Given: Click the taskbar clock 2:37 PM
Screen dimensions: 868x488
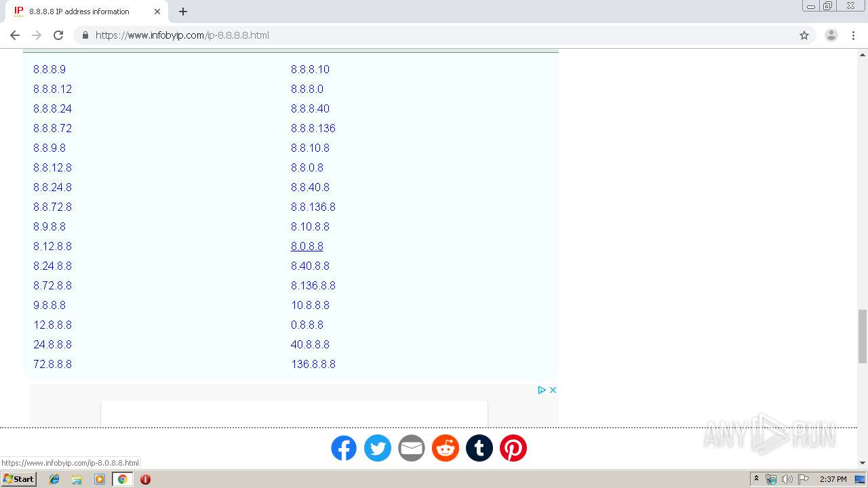Looking at the screenshot, I should click(x=833, y=479).
